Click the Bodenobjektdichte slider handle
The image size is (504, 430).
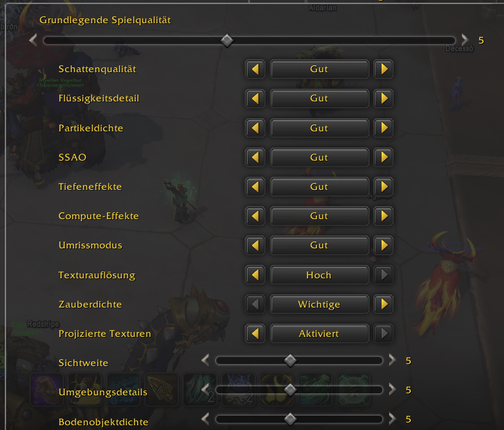pyautogui.click(x=290, y=419)
